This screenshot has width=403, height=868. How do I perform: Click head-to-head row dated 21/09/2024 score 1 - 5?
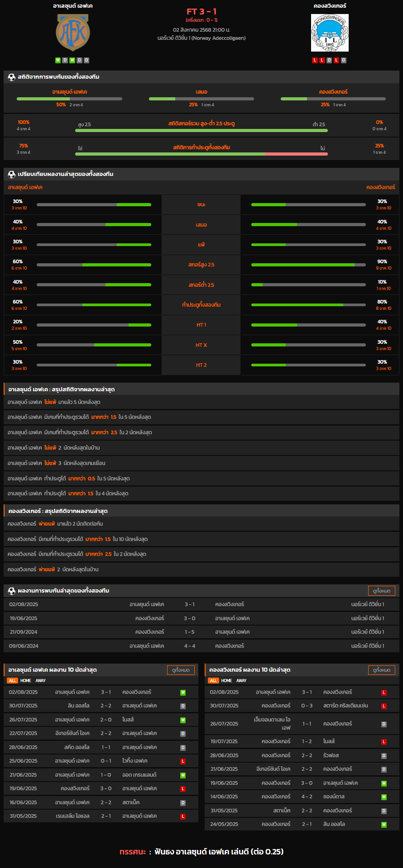pos(201,632)
